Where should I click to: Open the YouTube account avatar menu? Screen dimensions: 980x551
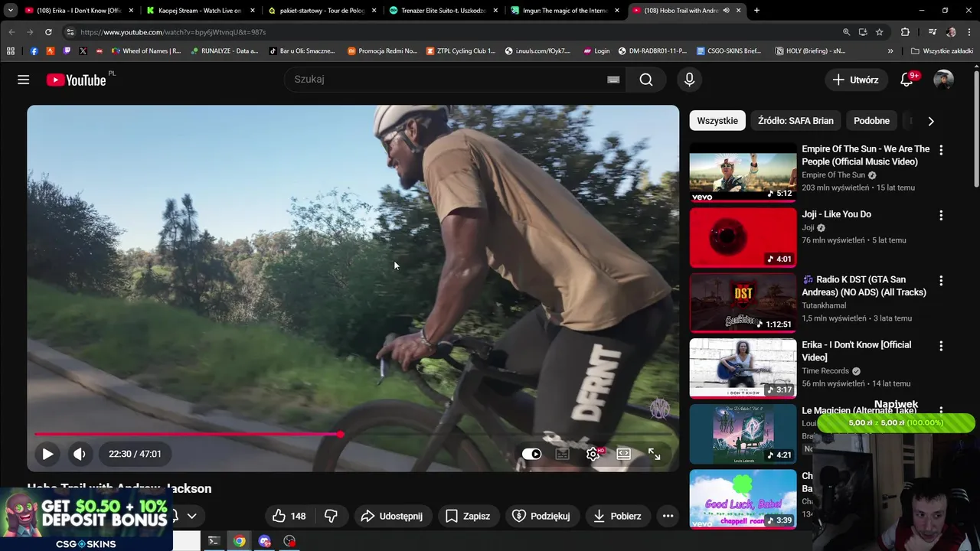pyautogui.click(x=943, y=80)
